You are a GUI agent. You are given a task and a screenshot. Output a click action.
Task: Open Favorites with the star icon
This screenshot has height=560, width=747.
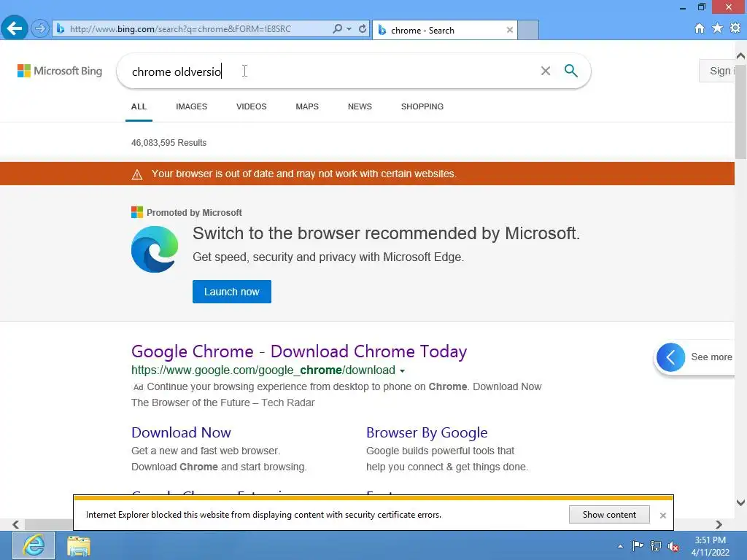[718, 28]
